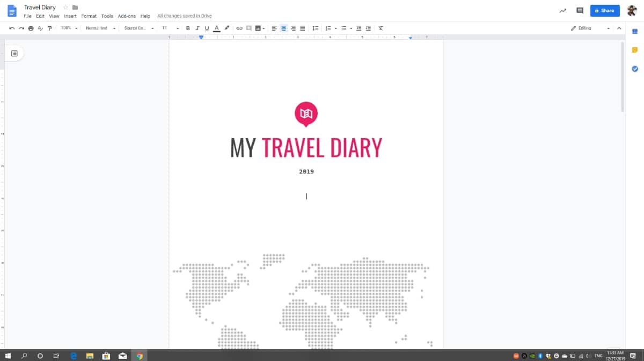644x361 pixels.
Task: Open Google Keep from the side panel
Action: pos(635,49)
